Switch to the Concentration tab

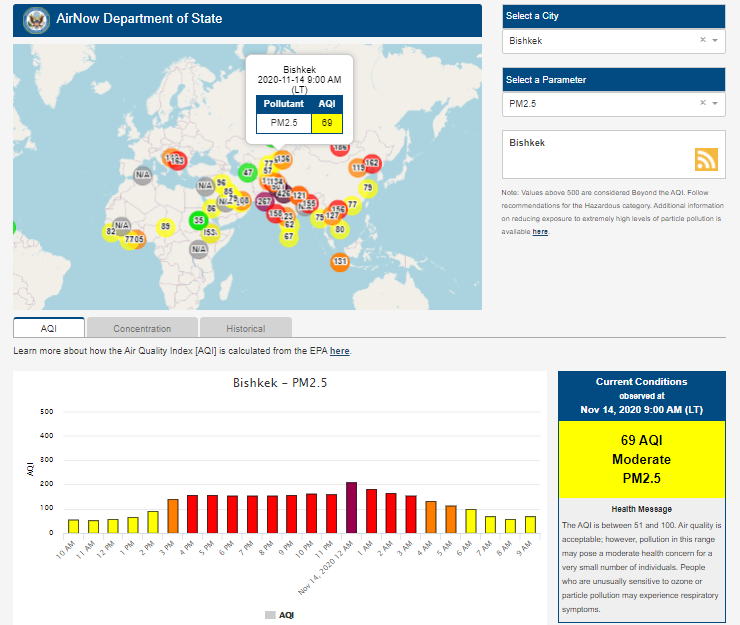[x=142, y=328]
